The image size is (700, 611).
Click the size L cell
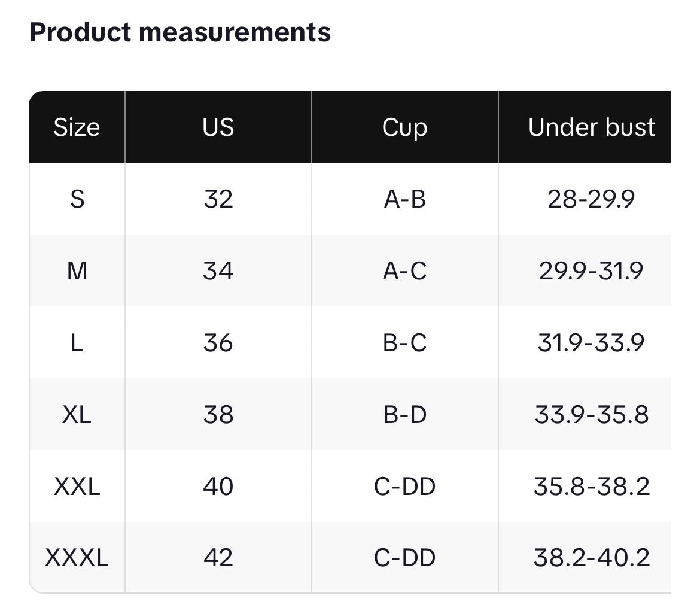[x=77, y=342]
